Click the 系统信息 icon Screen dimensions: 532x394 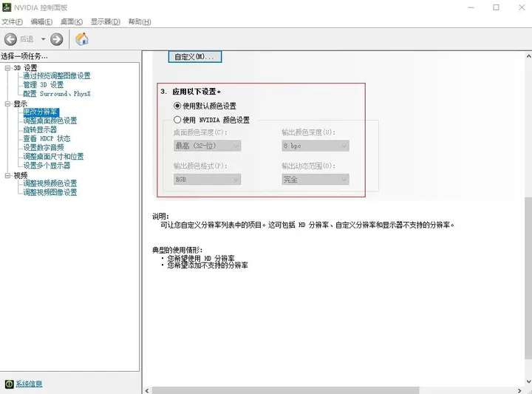coord(9,384)
